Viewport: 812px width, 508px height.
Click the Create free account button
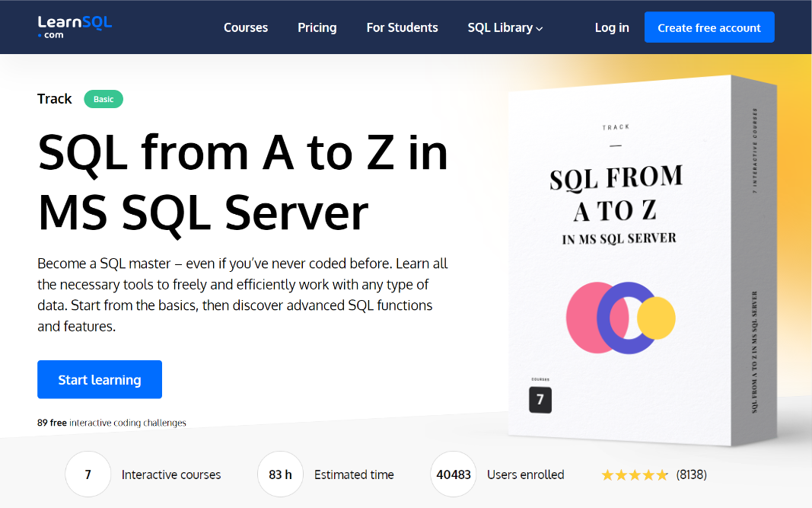(709, 27)
